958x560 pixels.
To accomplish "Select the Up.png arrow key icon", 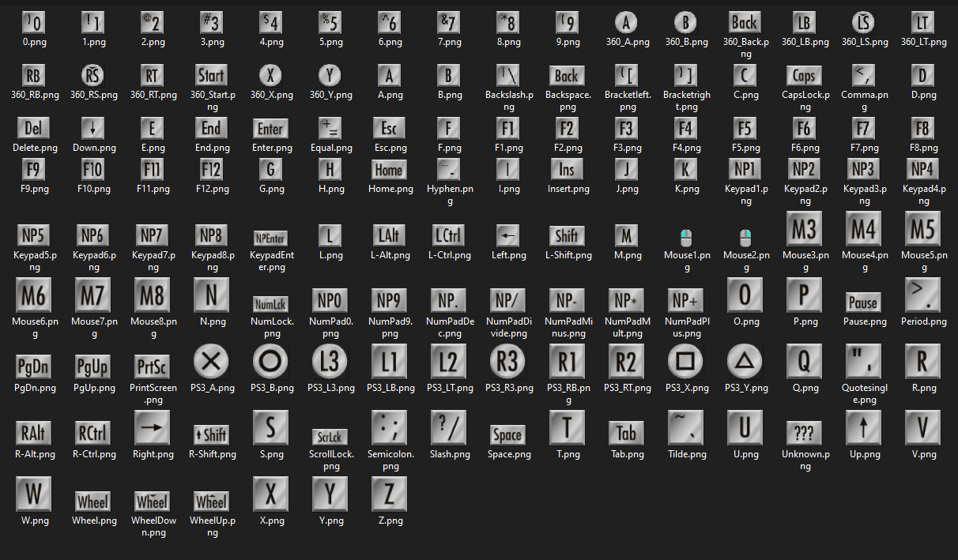I will pyautogui.click(x=863, y=427).
